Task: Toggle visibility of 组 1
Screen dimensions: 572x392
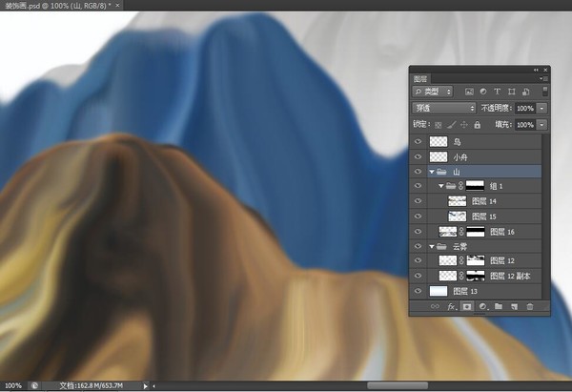Action: tap(419, 186)
